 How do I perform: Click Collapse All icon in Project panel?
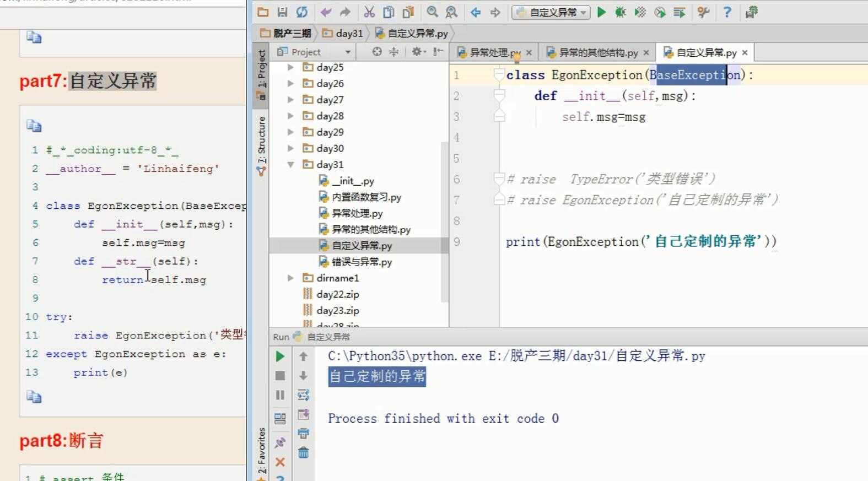393,52
